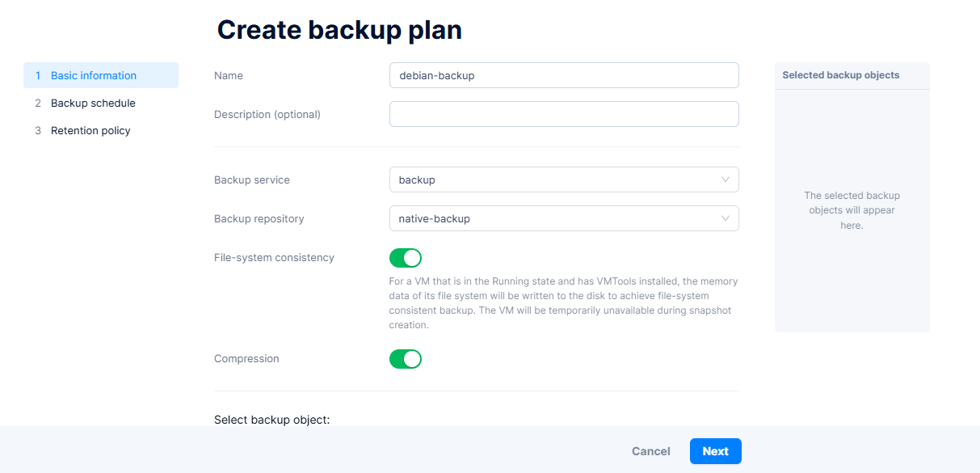Switch to the Backup schedule step

coord(93,103)
